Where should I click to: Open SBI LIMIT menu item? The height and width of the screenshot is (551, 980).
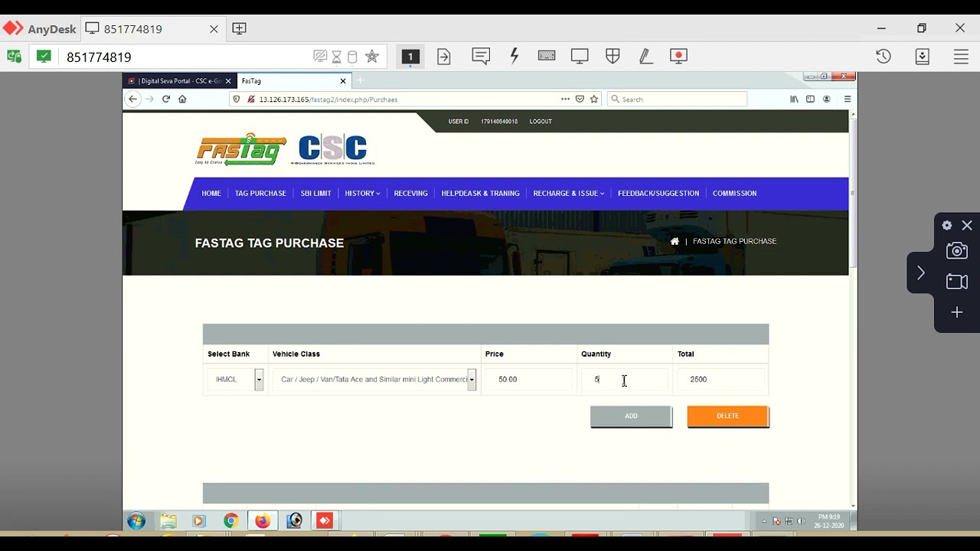coord(315,194)
